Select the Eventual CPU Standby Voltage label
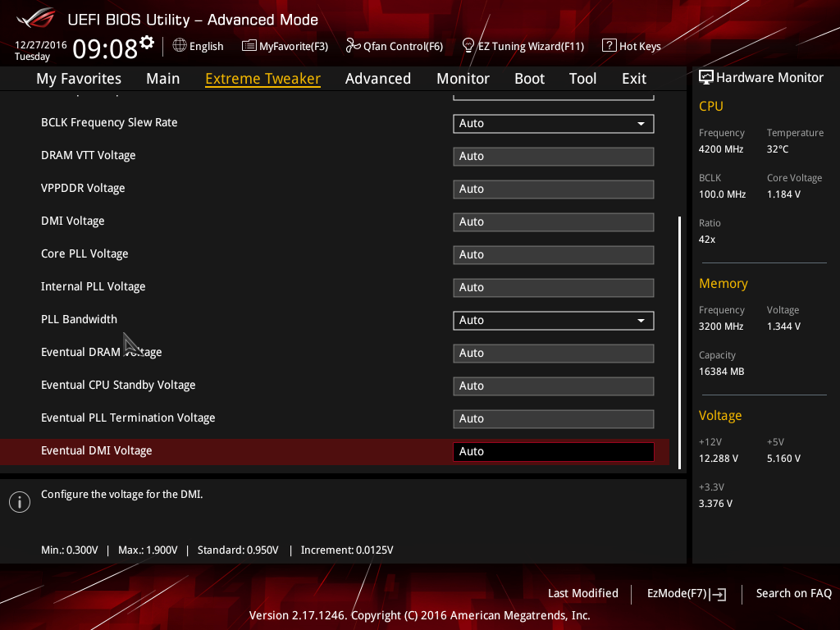Image resolution: width=840 pixels, height=630 pixels. point(118,386)
